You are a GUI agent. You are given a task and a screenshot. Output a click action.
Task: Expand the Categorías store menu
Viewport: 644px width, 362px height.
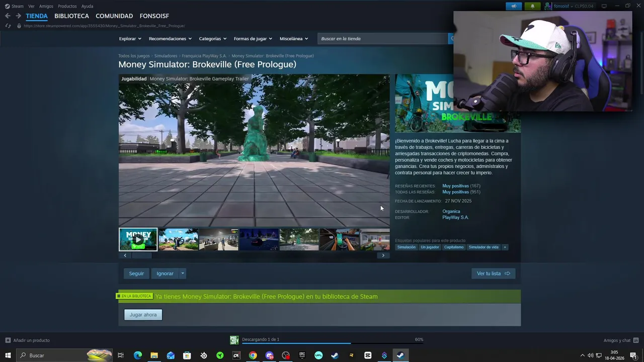tap(212, 39)
